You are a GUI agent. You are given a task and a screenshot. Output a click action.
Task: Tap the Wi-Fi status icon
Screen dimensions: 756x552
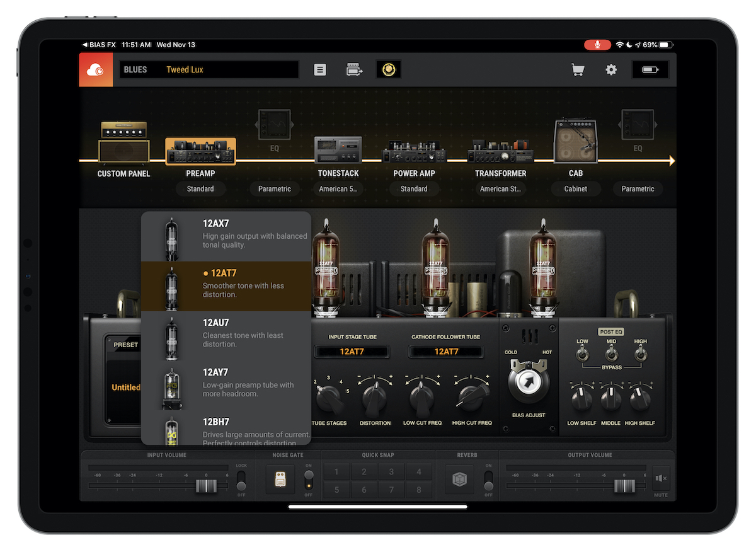(x=620, y=45)
